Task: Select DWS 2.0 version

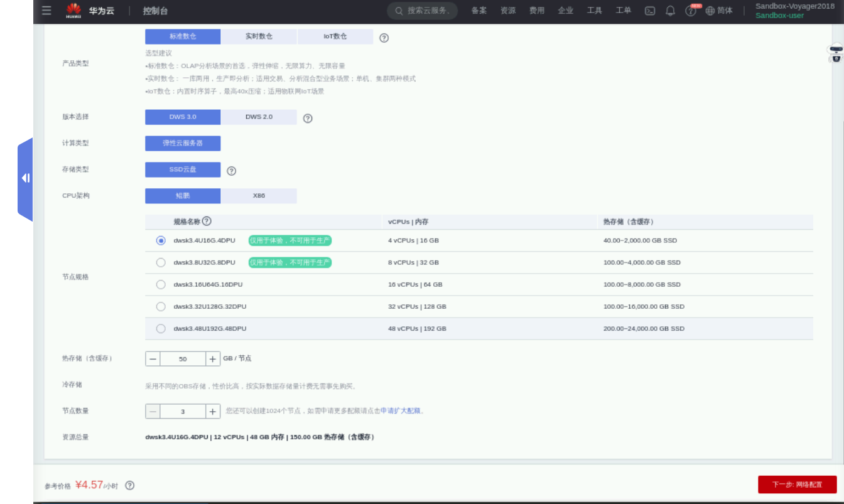Action: click(259, 117)
